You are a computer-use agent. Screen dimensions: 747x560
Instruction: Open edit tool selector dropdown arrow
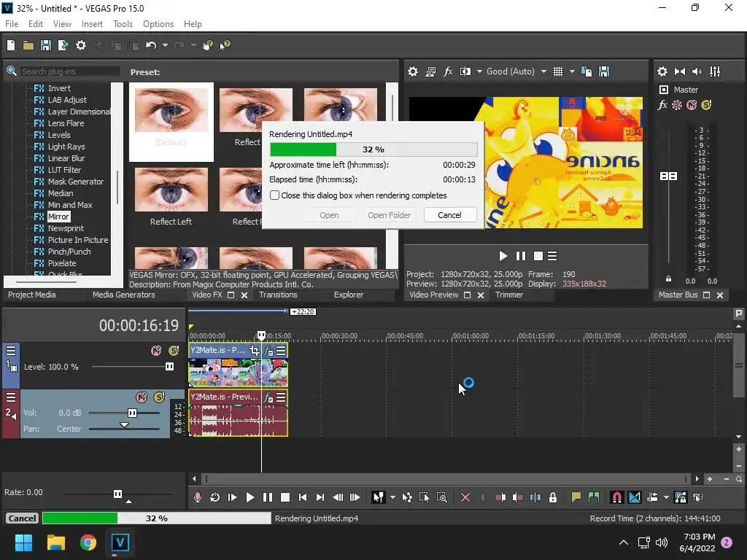pyautogui.click(x=392, y=497)
